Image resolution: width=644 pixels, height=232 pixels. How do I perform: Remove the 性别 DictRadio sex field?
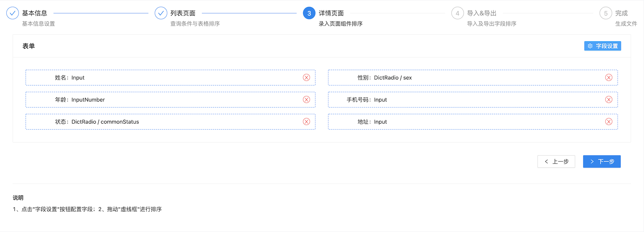(609, 78)
